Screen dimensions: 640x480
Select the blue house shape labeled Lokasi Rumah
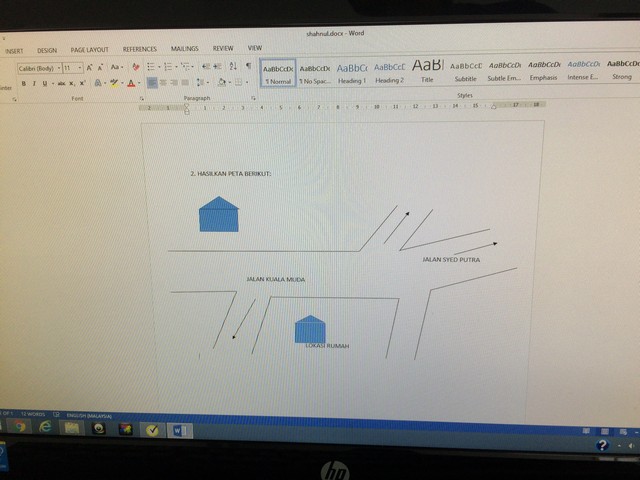click(x=310, y=329)
